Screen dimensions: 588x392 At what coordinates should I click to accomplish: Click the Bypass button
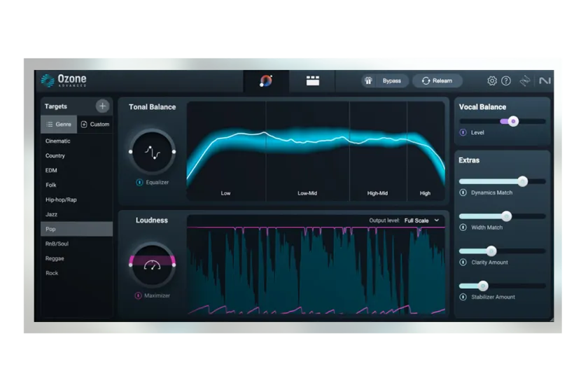point(391,80)
